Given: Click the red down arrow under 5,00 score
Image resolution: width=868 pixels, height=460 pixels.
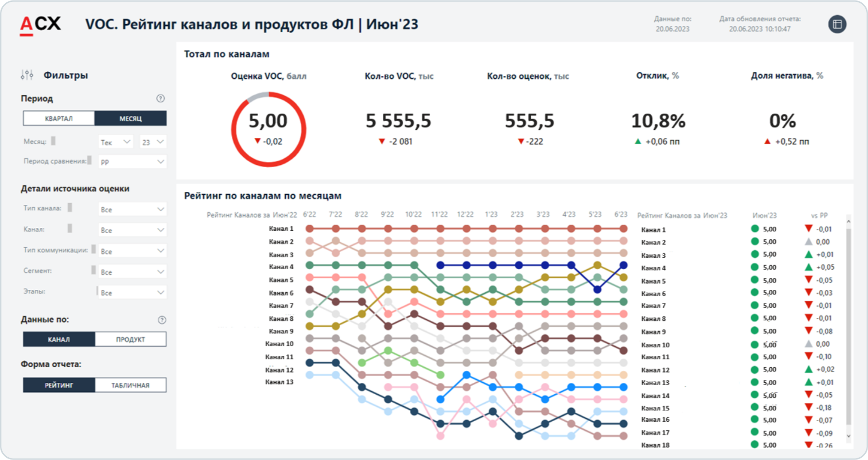Looking at the screenshot, I should point(257,141).
